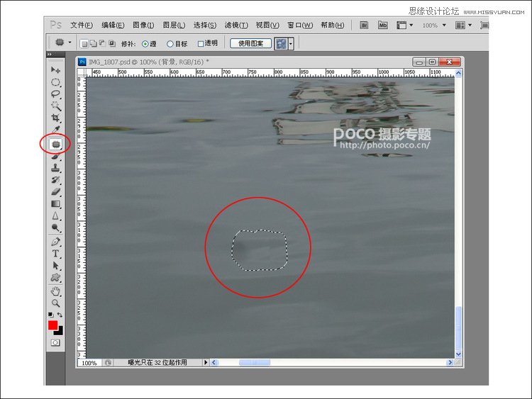Launch Adobe Bridge
532x399 pixels.
[364, 25]
